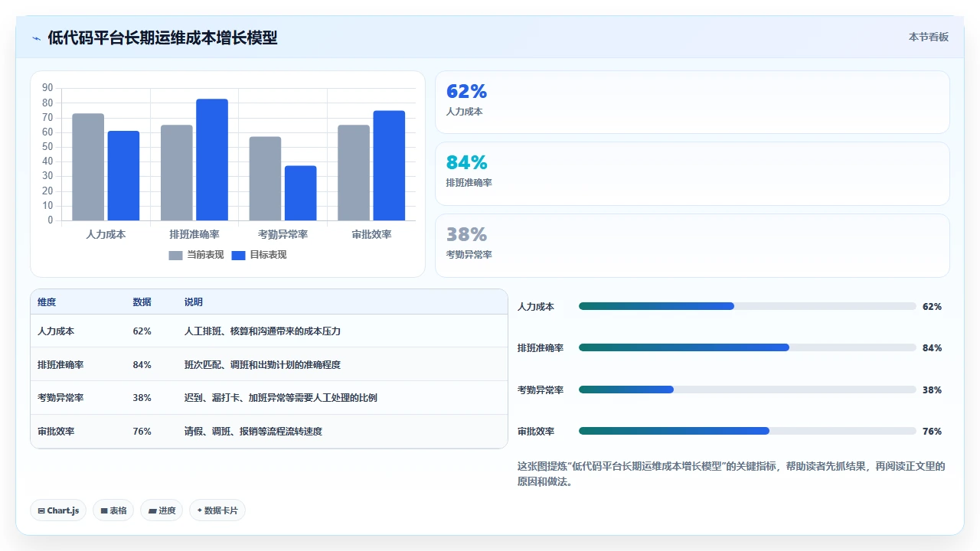The width and height of the screenshot is (980, 551).
Task: Click the 维度 table column header
Action: [47, 302]
